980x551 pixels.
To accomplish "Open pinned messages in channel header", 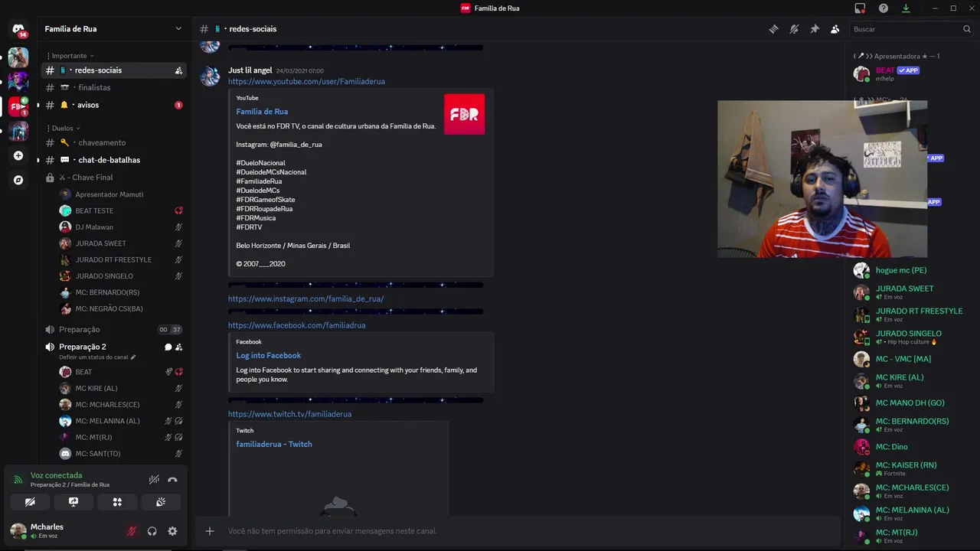I will [815, 29].
